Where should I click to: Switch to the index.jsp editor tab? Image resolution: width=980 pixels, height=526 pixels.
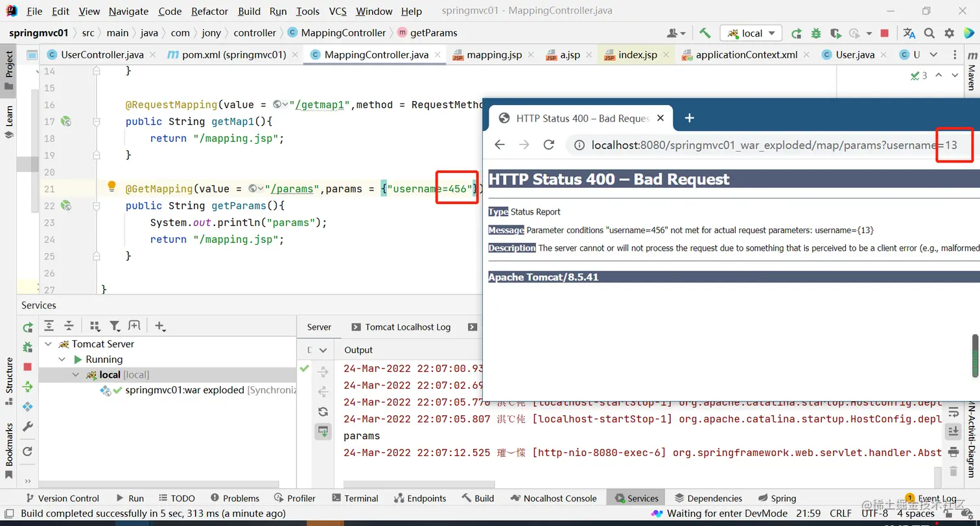coord(637,54)
